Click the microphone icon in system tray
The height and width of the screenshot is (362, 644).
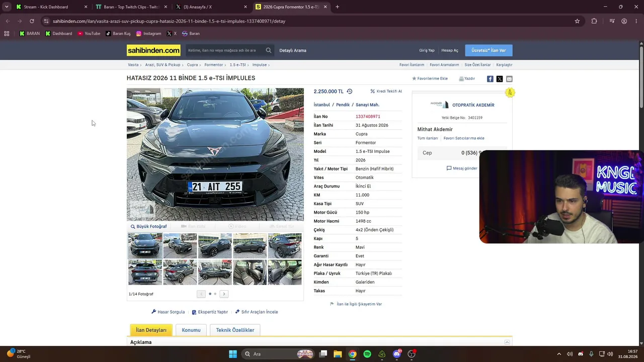591,354
